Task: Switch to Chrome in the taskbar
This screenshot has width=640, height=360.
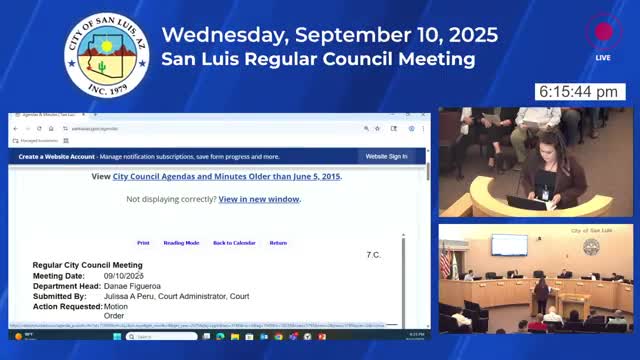Action: click(278, 337)
